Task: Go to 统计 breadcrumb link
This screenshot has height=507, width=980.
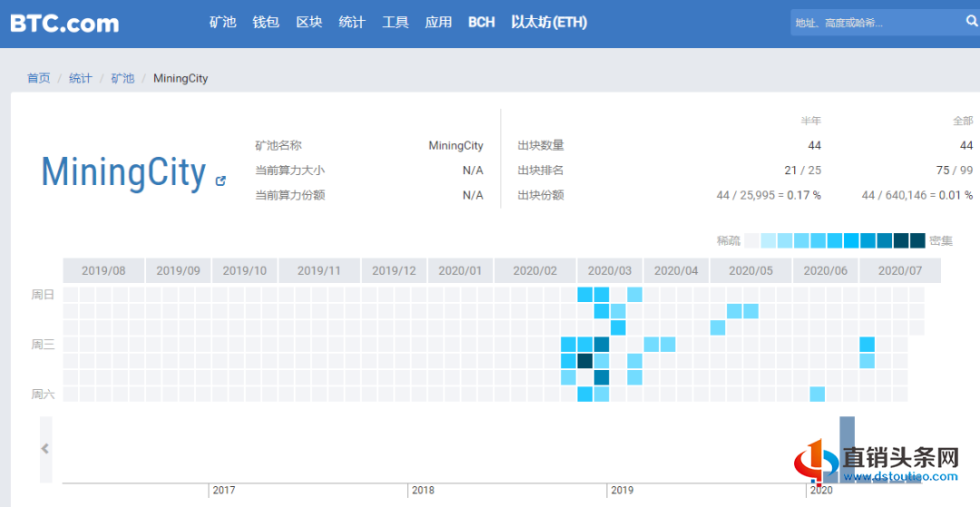Action: [80, 78]
